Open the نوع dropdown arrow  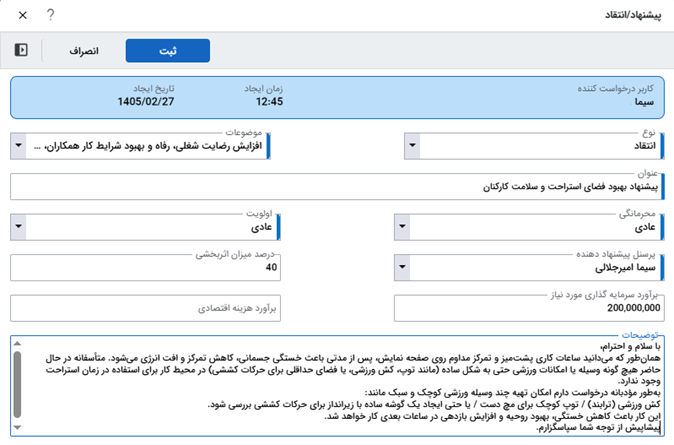click(412, 145)
